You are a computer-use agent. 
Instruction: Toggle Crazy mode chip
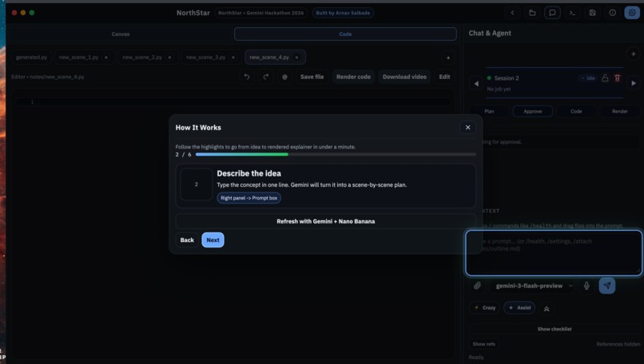[x=485, y=308]
